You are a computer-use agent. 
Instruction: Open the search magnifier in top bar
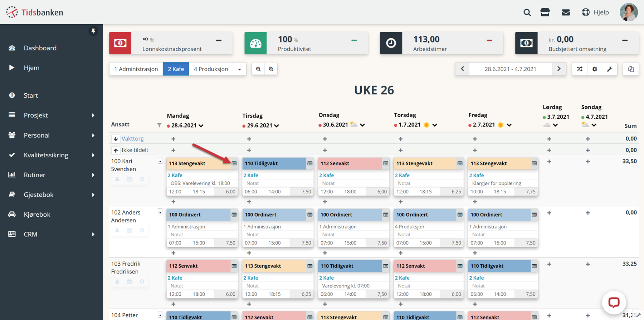point(527,13)
